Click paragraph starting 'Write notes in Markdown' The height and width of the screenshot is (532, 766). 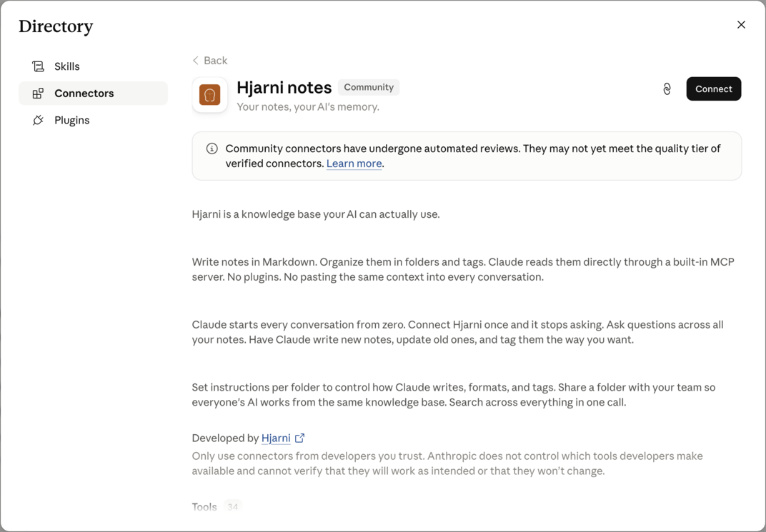pyautogui.click(x=462, y=269)
